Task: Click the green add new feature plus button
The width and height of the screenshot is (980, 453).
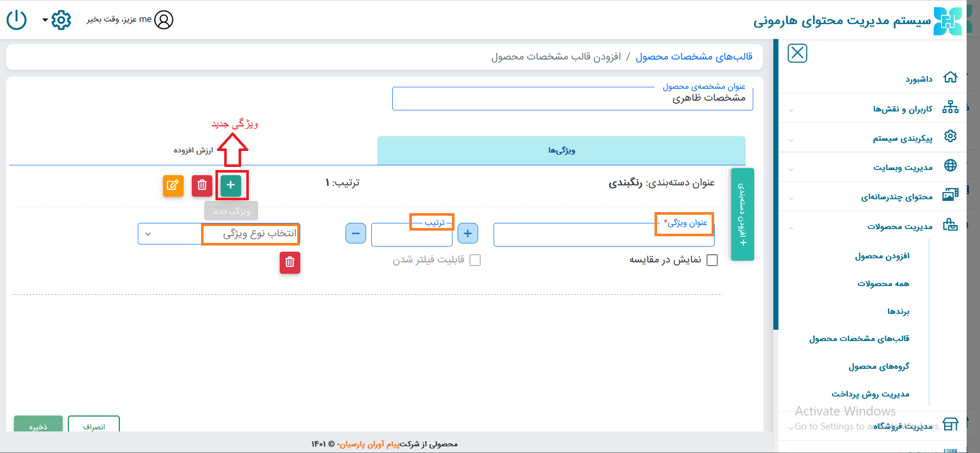Action: tap(231, 185)
